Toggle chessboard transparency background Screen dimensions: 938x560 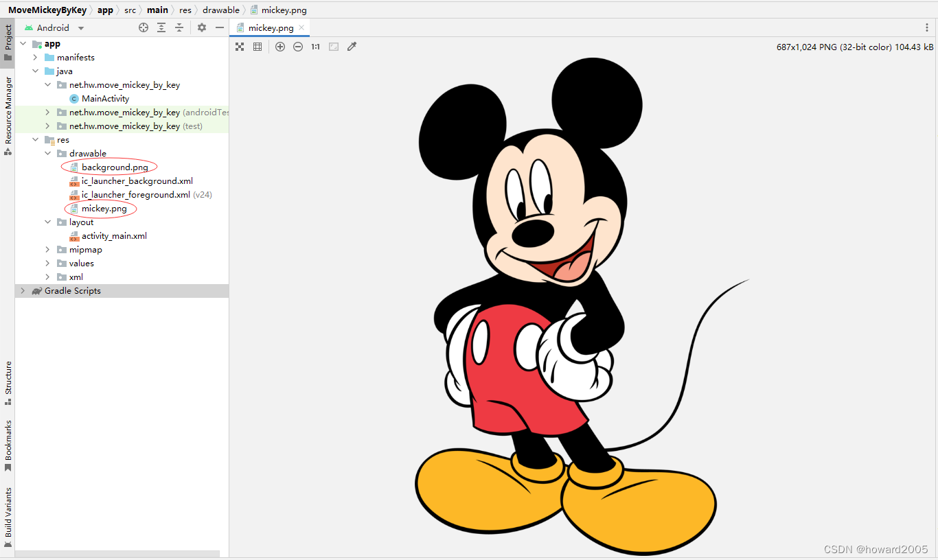(240, 47)
